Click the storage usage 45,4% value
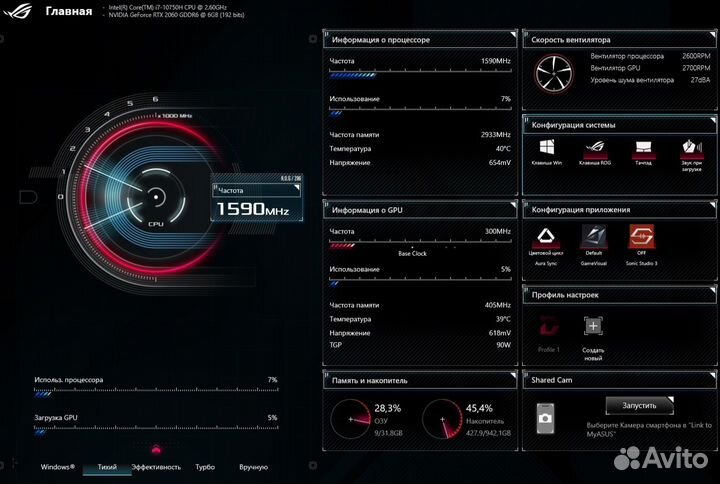720x484 pixels. tap(479, 408)
